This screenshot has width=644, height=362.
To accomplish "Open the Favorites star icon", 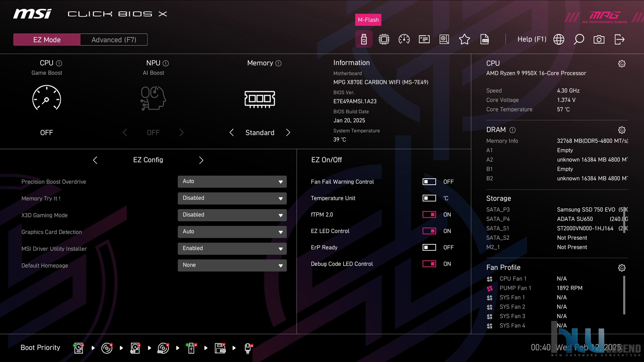I will point(464,39).
